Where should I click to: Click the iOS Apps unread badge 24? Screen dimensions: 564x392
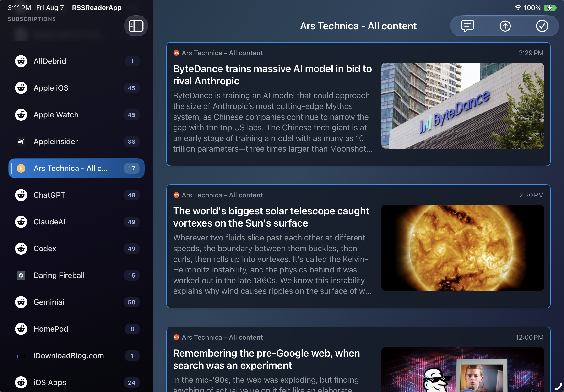132,382
